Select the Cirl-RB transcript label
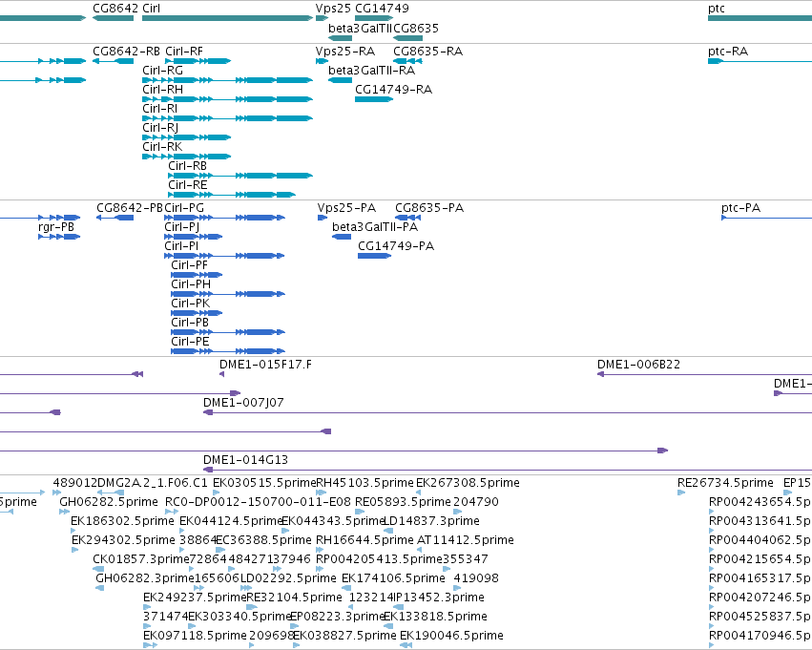Image resolution: width=812 pixels, height=650 pixels. 187,166
